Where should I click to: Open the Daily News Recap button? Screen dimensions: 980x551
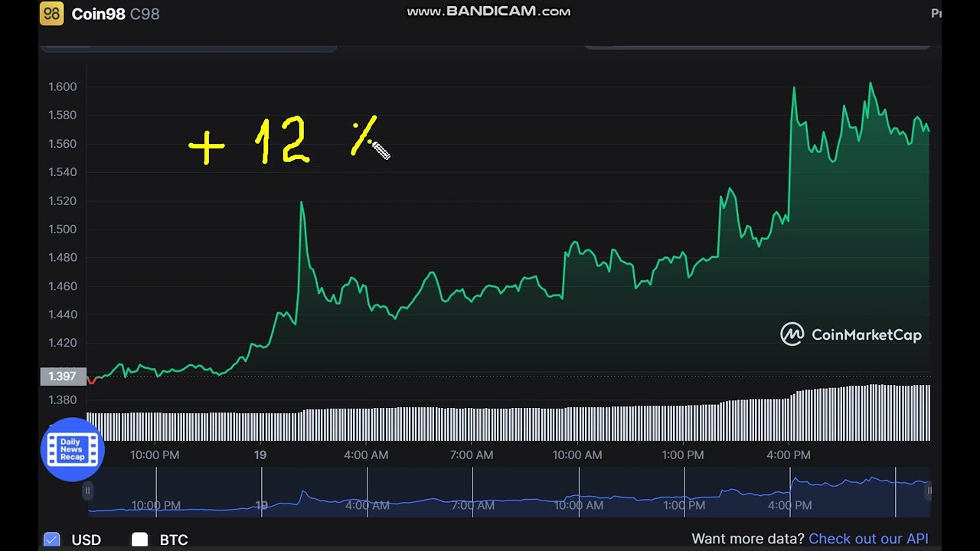coord(72,449)
